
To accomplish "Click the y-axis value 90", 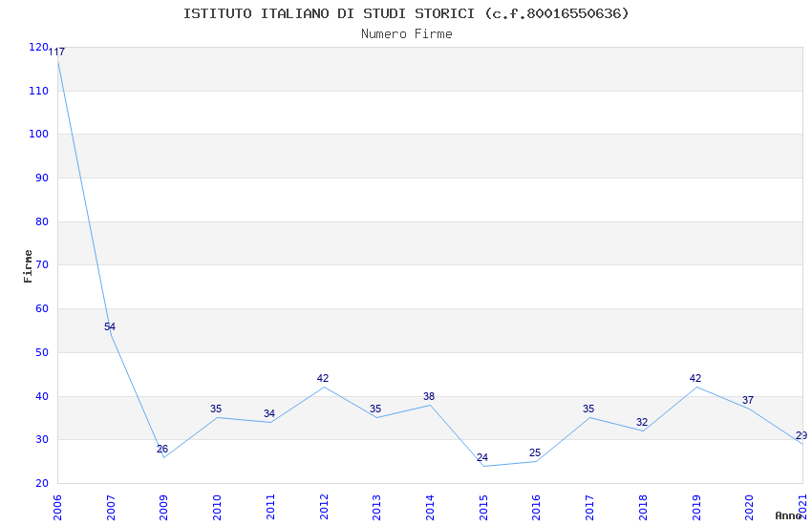I will 41,178.
